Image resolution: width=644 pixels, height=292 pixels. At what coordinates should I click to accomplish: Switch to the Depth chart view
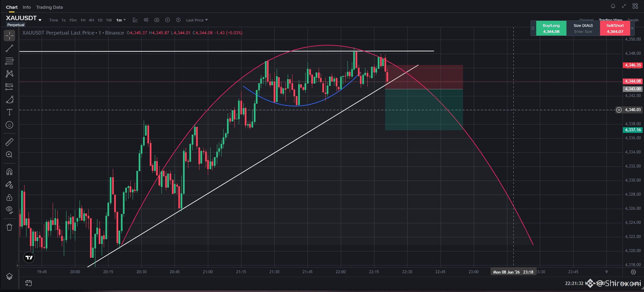[633, 20]
